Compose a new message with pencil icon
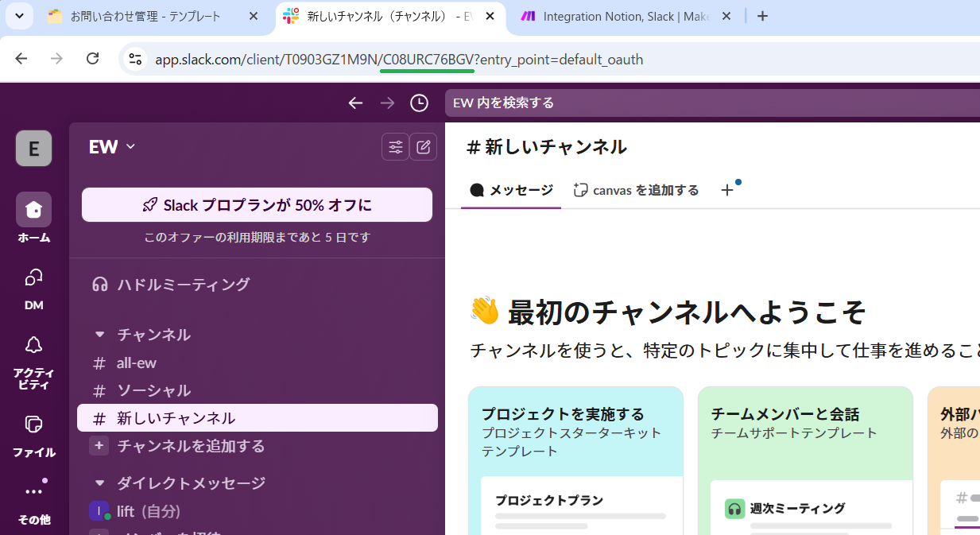The width and height of the screenshot is (980, 535). point(424,147)
